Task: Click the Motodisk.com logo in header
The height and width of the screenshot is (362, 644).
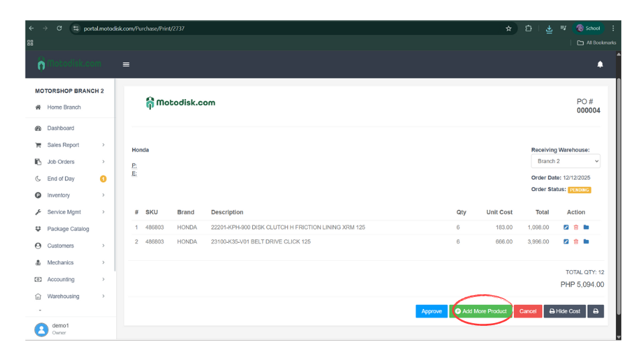Action: click(x=70, y=64)
